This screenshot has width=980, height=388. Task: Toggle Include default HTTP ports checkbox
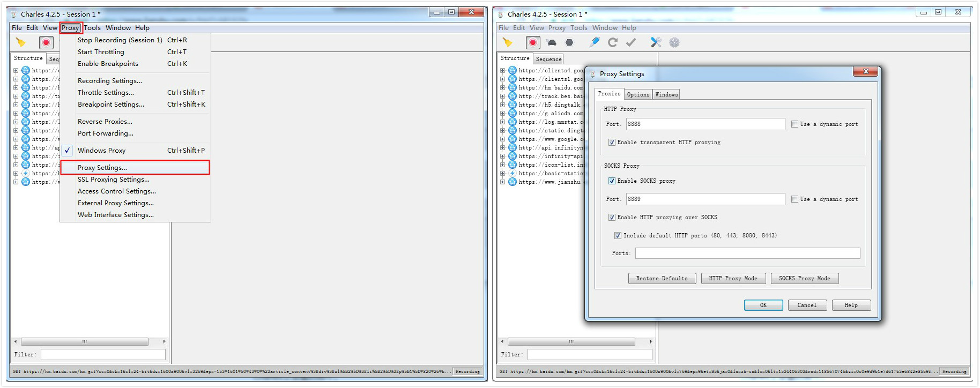(618, 236)
